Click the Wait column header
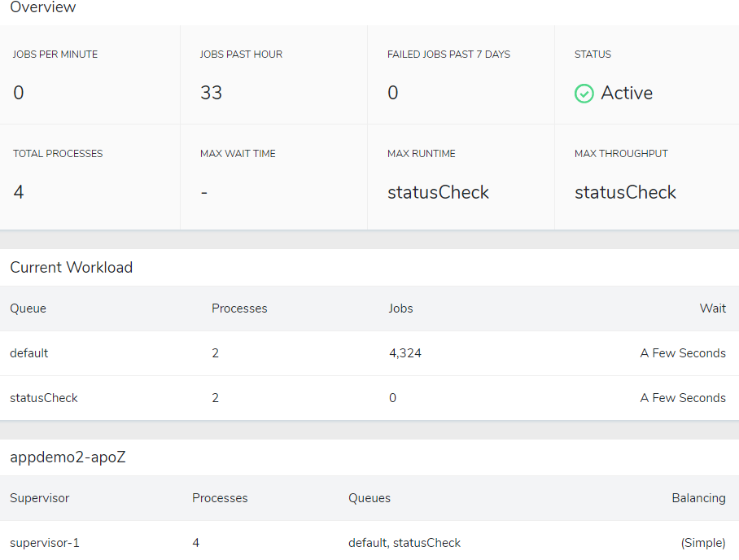This screenshot has height=560, width=739. 713,308
